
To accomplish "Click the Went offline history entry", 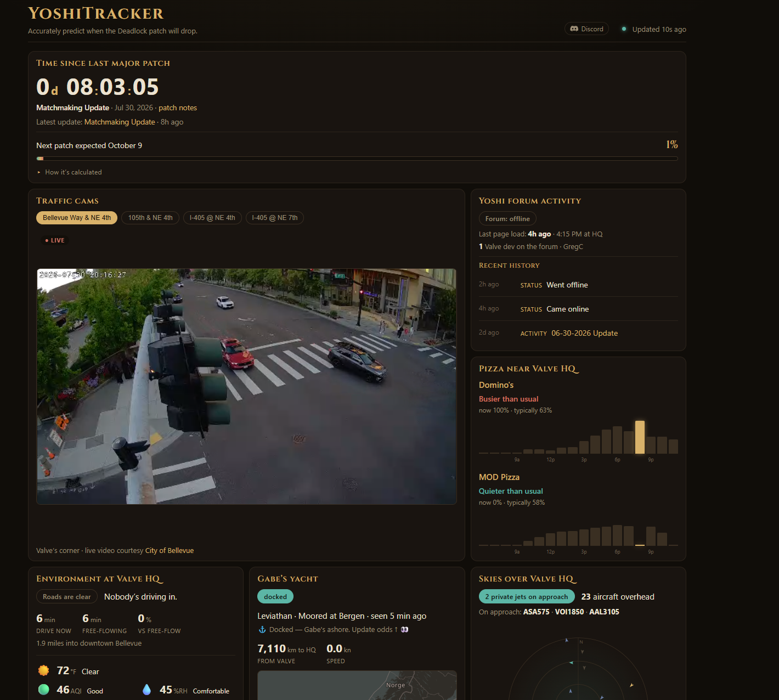I will click(578, 285).
